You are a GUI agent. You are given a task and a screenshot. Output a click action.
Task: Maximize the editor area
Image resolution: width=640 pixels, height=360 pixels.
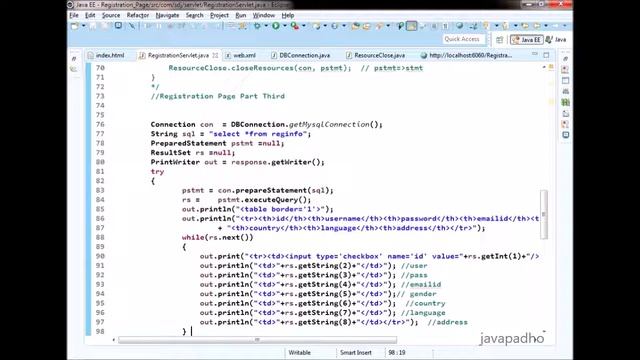[x=546, y=55]
